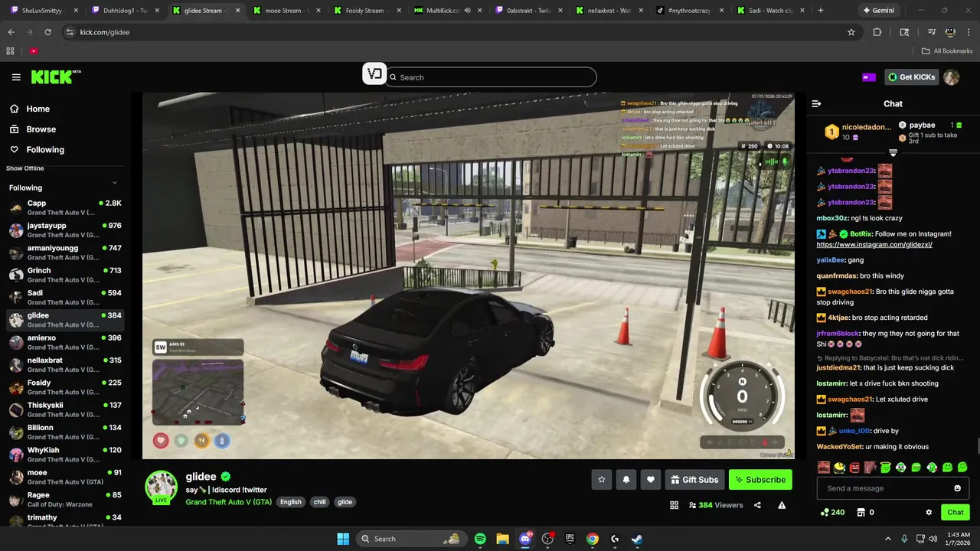980x551 pixels.
Task: Click the chill tag
Action: 320,502
